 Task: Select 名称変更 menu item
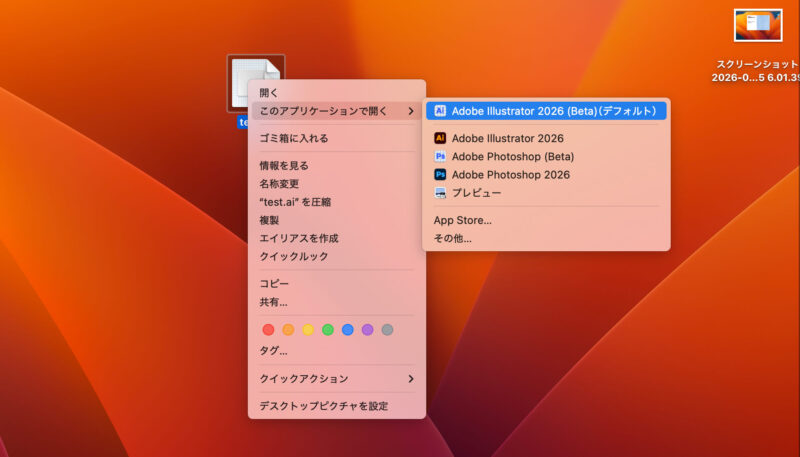pyautogui.click(x=337, y=184)
